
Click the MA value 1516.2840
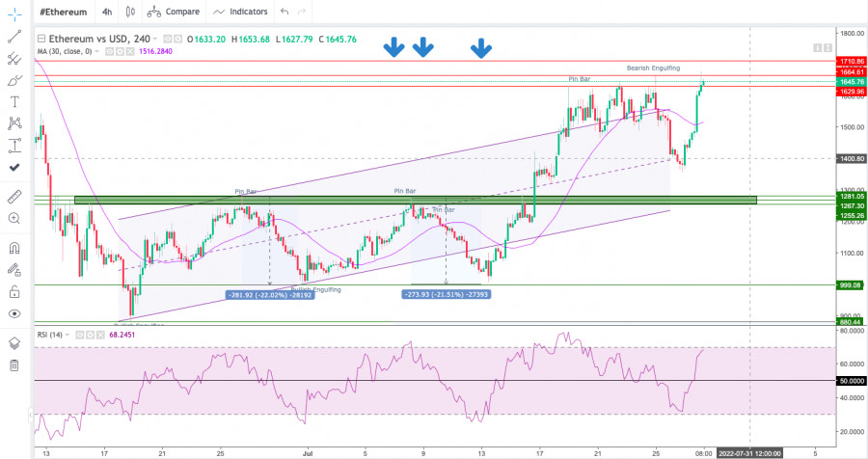pos(155,51)
